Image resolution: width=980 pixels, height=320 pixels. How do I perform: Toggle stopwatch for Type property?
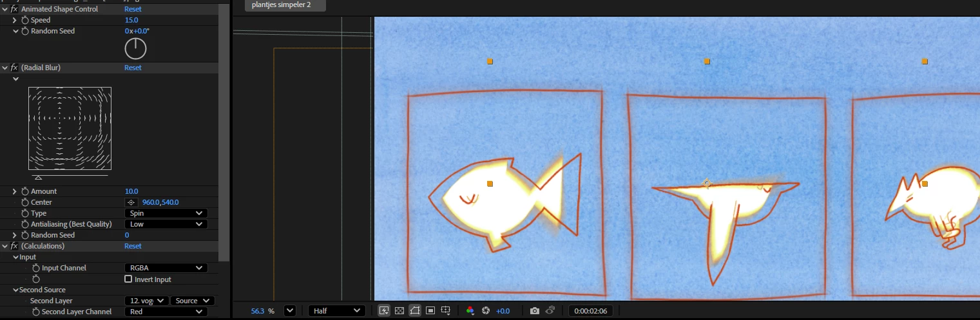(25, 213)
